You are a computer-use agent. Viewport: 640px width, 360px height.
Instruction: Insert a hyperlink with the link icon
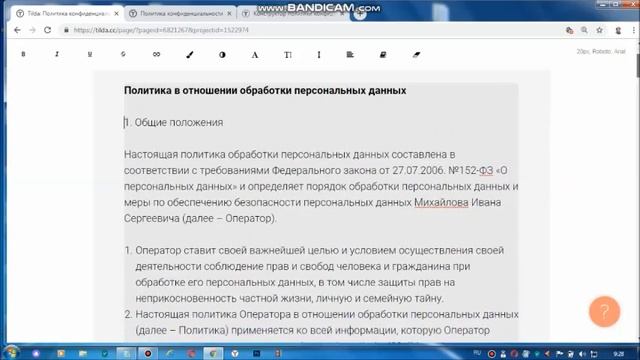point(156,54)
